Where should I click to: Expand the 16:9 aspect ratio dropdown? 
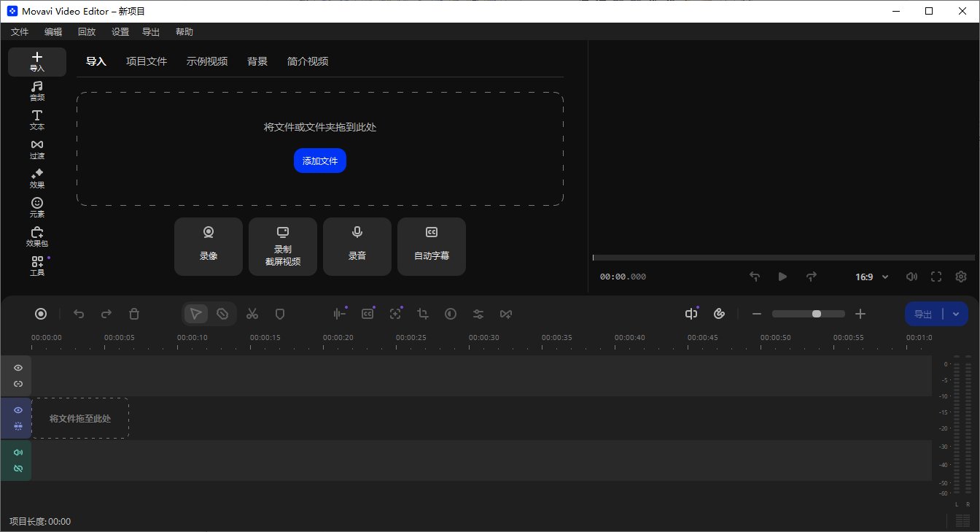pyautogui.click(x=872, y=277)
